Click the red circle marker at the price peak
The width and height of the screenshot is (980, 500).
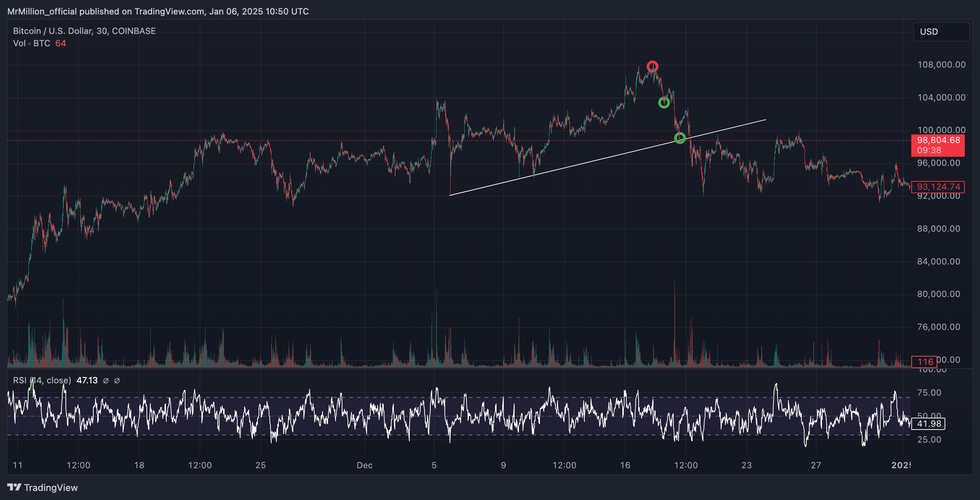pyautogui.click(x=652, y=66)
